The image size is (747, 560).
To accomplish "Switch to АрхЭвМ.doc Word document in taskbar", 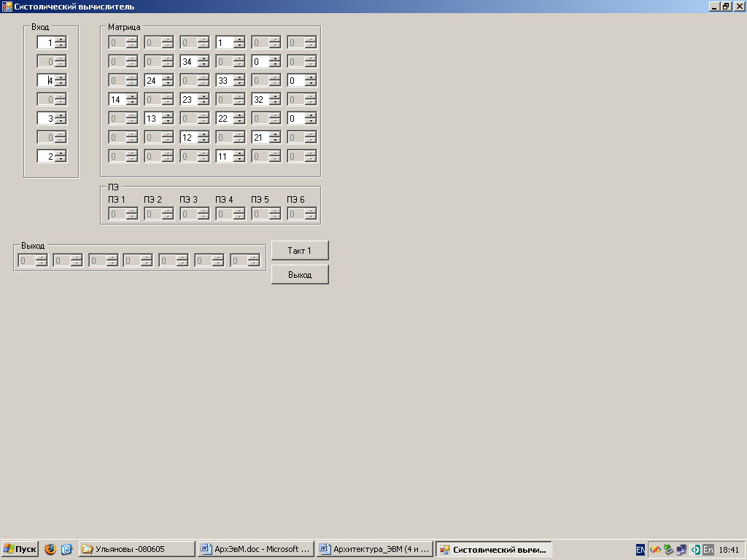I will 256,549.
